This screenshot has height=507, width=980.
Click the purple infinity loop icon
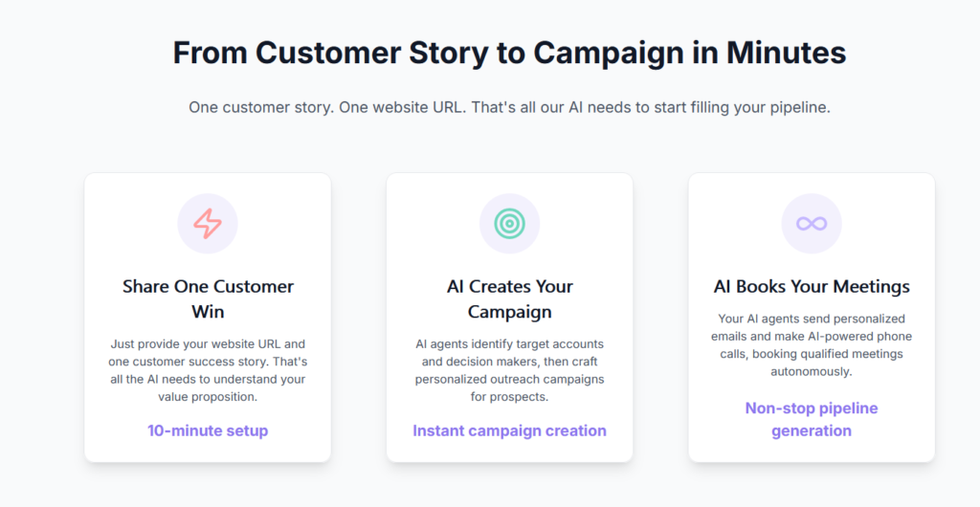point(812,224)
